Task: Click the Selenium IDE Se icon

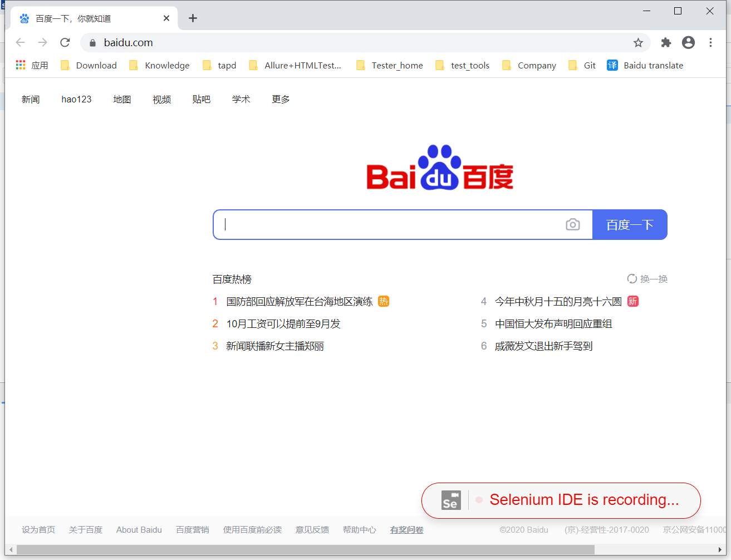Action: click(x=451, y=500)
